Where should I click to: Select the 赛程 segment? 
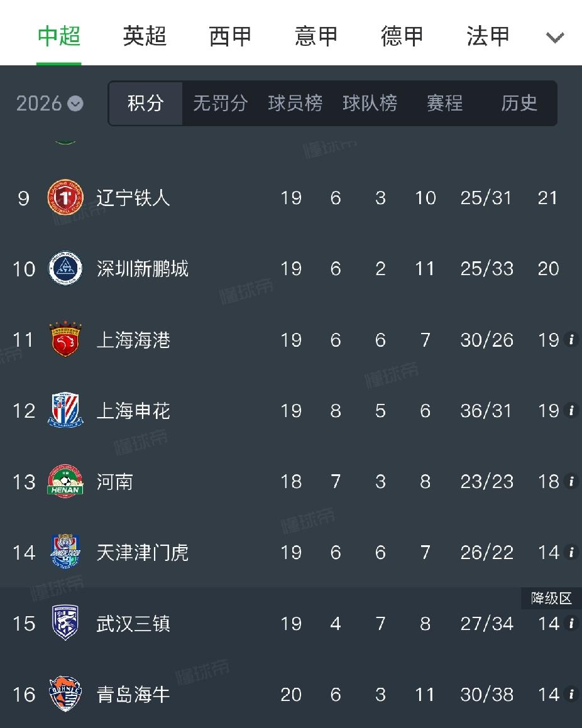444,103
